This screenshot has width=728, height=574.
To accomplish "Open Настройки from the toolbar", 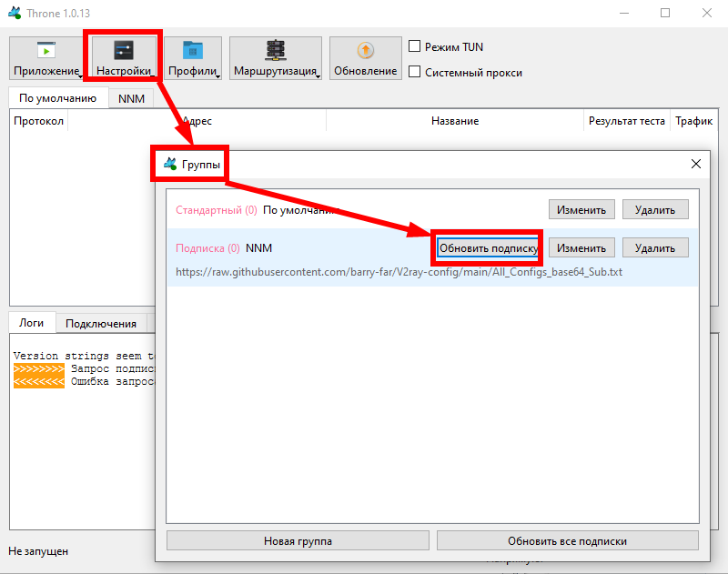I will pyautogui.click(x=123, y=51).
